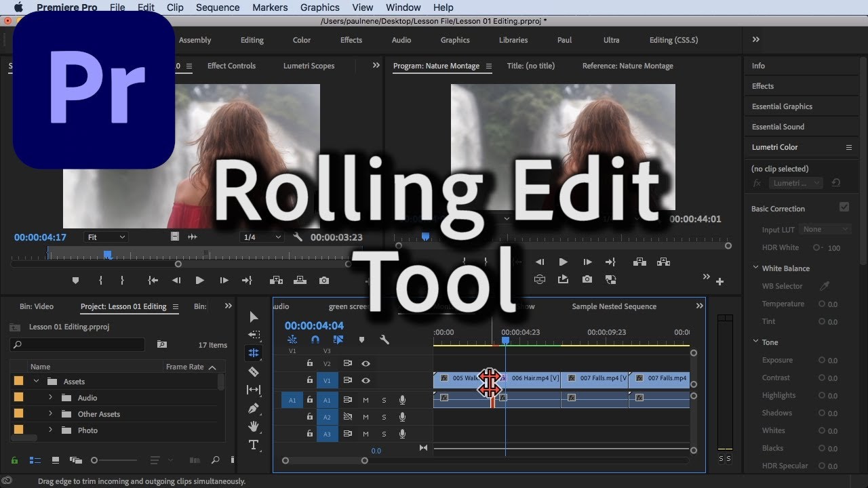Screen dimensions: 868x488
Task: Toggle Basic Correction checkbox
Action: (x=844, y=207)
